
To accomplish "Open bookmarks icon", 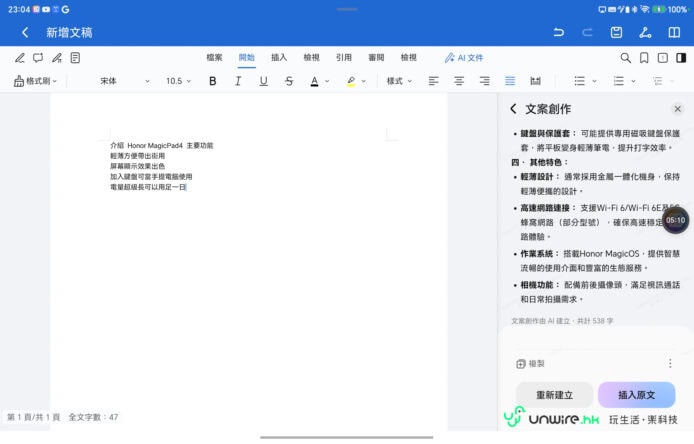I will (644, 58).
